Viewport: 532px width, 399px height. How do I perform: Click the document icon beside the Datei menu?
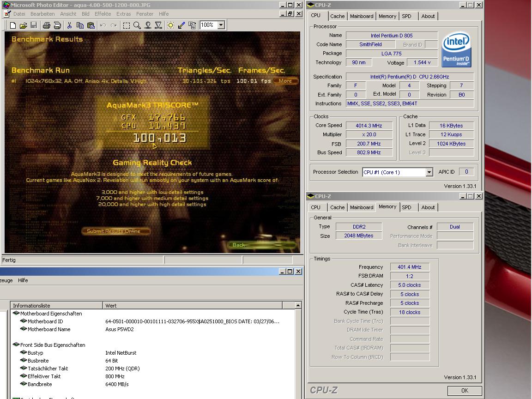7,14
